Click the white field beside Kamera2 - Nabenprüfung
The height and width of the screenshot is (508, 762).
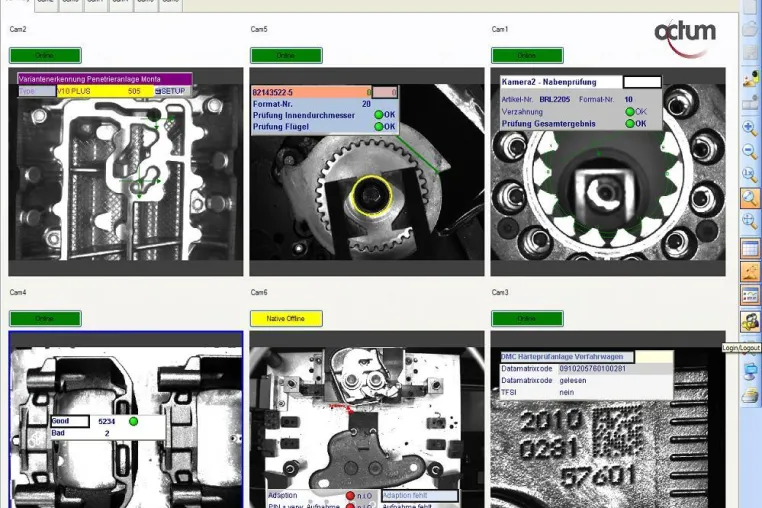(x=642, y=82)
